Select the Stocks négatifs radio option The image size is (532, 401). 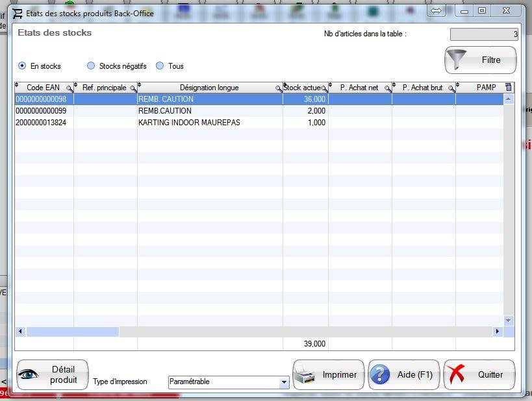point(91,66)
